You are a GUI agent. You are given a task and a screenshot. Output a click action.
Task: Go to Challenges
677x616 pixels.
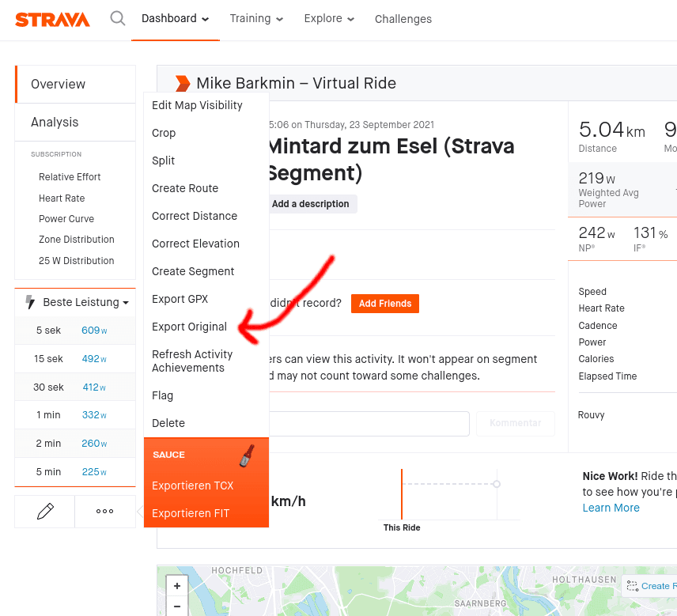pyautogui.click(x=403, y=19)
